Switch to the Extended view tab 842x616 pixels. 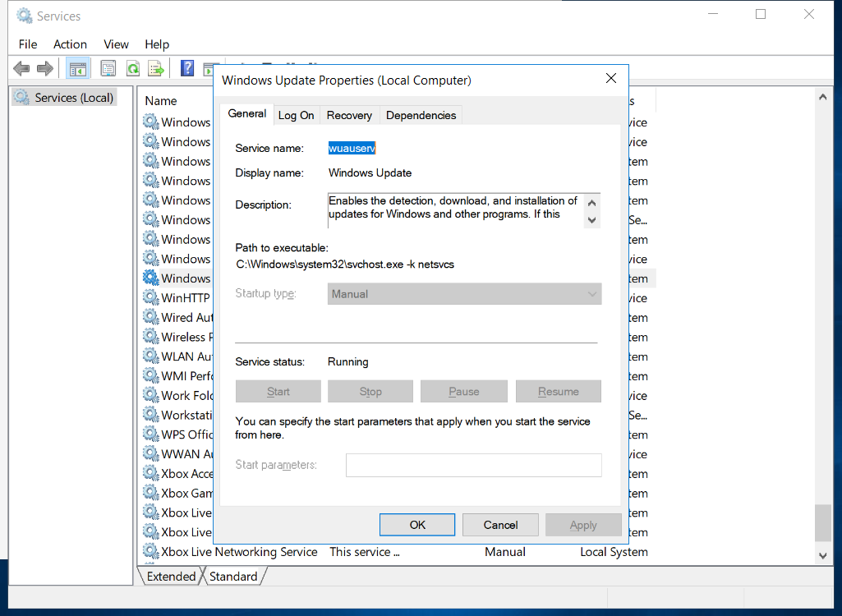coord(172,577)
